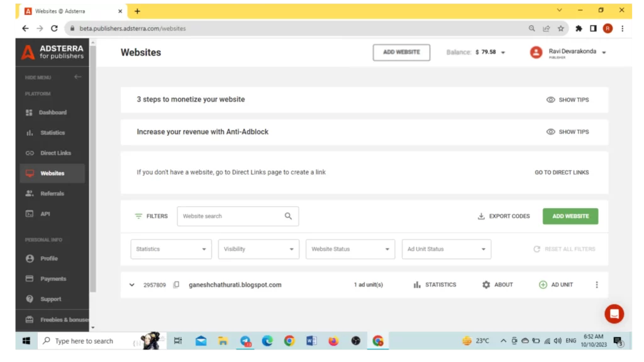
Task: Close the Websites @ Adsterra tab
Action: pos(120,11)
